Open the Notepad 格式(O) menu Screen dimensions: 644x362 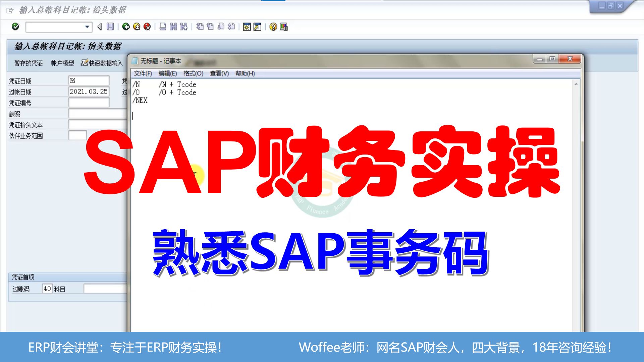point(194,73)
